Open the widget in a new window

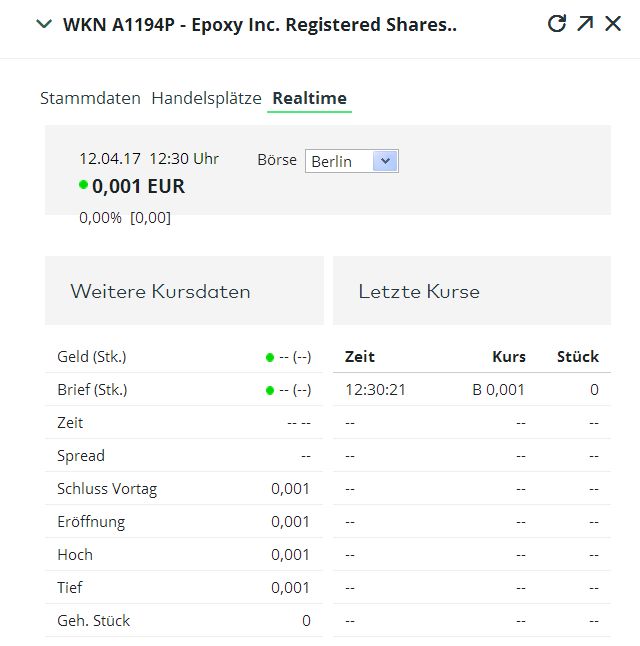(585, 23)
